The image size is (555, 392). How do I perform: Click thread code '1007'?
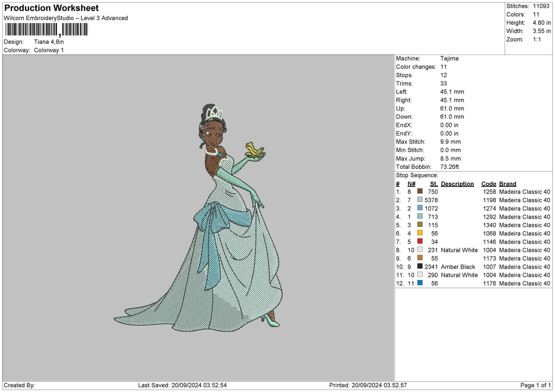[489, 267]
